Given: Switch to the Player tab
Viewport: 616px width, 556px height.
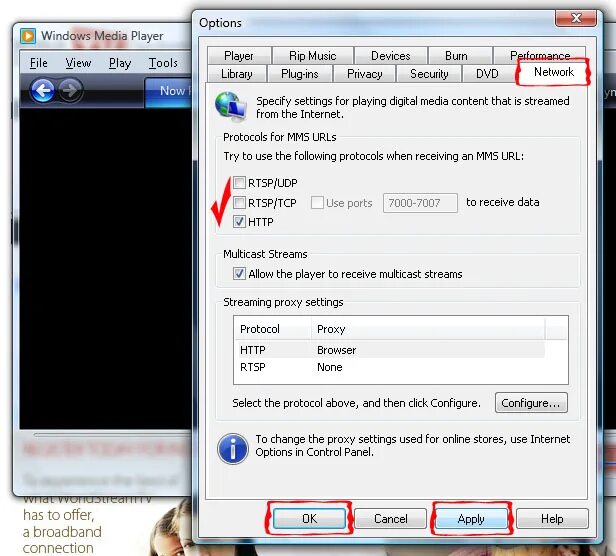Looking at the screenshot, I should pyautogui.click(x=239, y=56).
